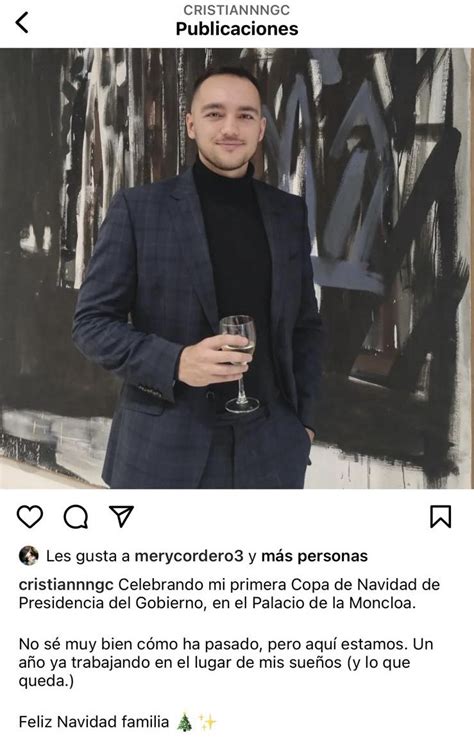This screenshot has height=737, width=474.
Task: Tap caption line mentioning Palacio de la Moncloa
Action: [217, 603]
